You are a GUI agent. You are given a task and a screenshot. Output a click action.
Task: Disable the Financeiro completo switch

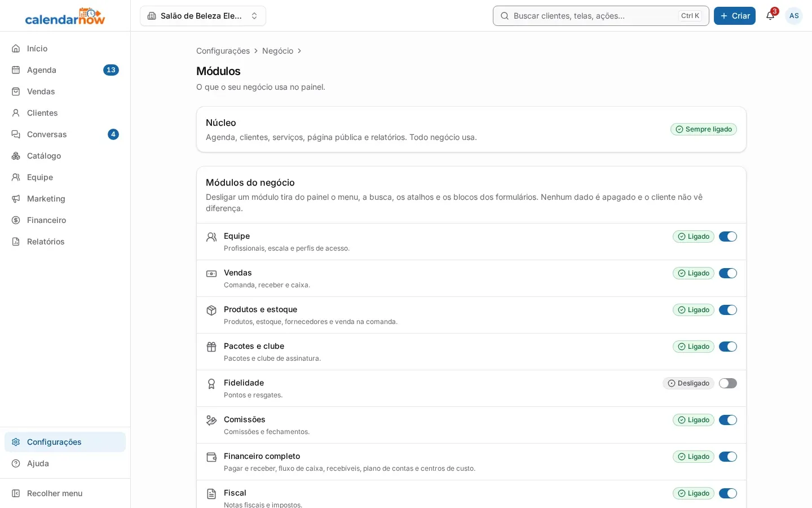pyautogui.click(x=728, y=457)
